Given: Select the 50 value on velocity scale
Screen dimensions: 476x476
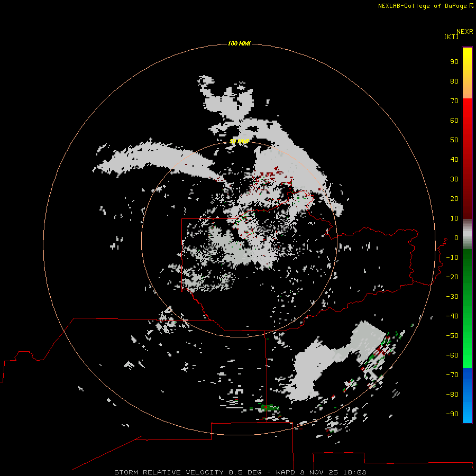Looking at the screenshot, I should (454, 140).
